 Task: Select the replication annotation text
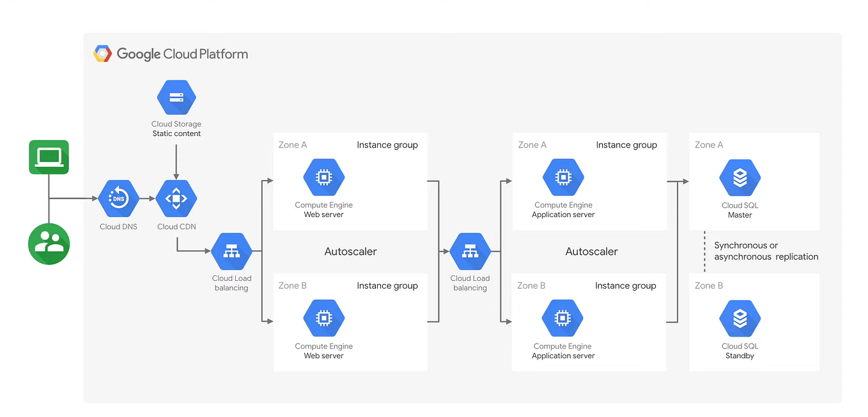[x=766, y=251]
